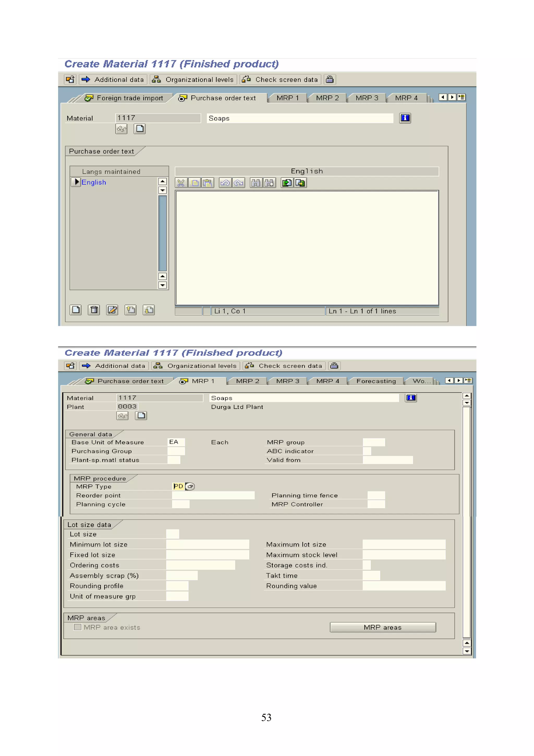The height and width of the screenshot is (756, 534).
Task: Click the Undo arrow in the editor toolbar
Action: pos(225,183)
